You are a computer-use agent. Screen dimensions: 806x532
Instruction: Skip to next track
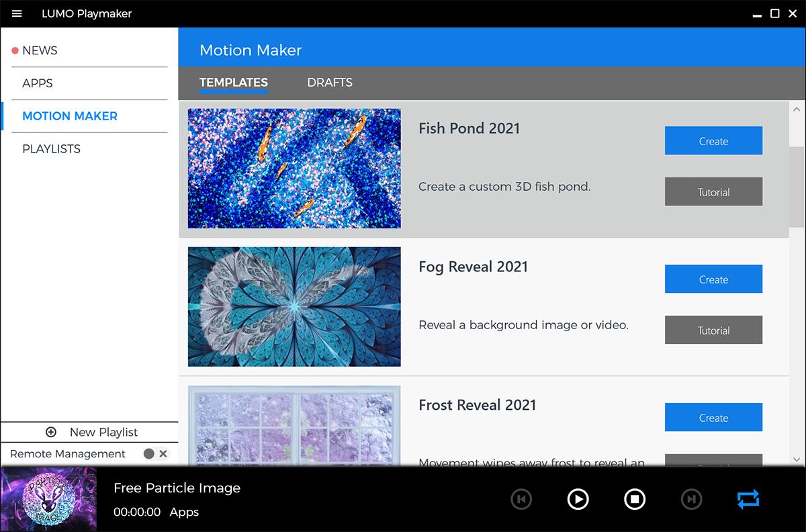tap(691, 499)
